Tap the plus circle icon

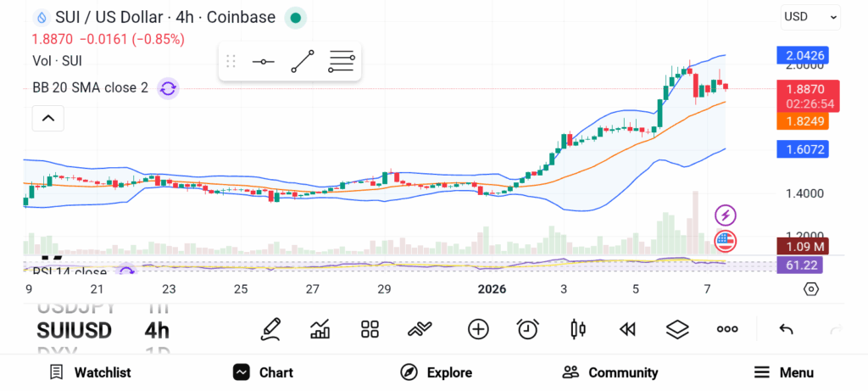478,329
